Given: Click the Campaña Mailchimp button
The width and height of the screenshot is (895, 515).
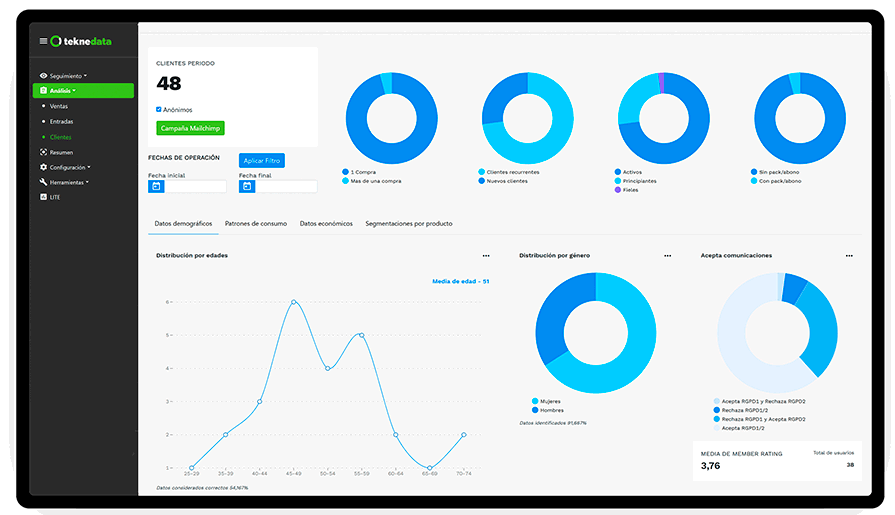Looking at the screenshot, I should pos(190,128).
